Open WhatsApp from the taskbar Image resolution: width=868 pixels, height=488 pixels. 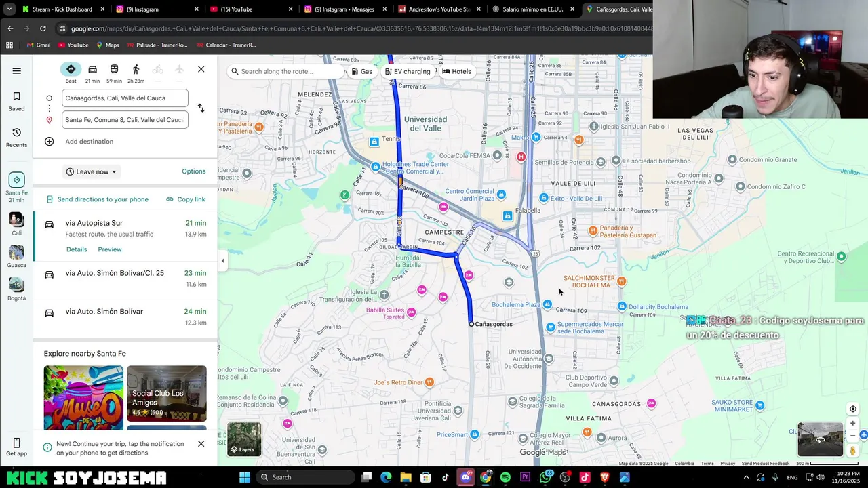545,477
